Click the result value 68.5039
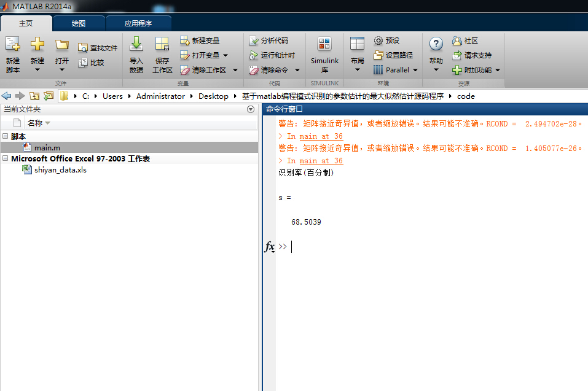The height and width of the screenshot is (391, 588). [x=306, y=222]
